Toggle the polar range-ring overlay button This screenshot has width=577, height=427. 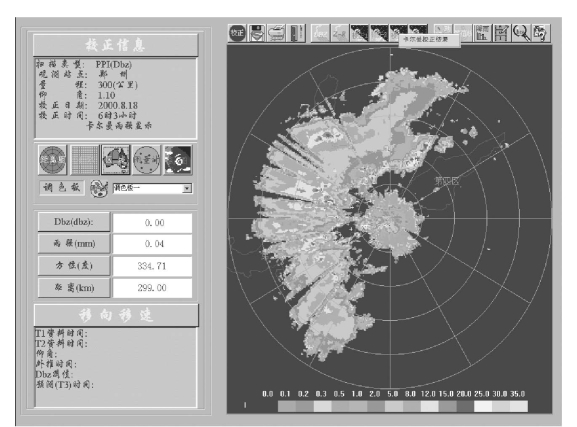[x=53, y=160]
